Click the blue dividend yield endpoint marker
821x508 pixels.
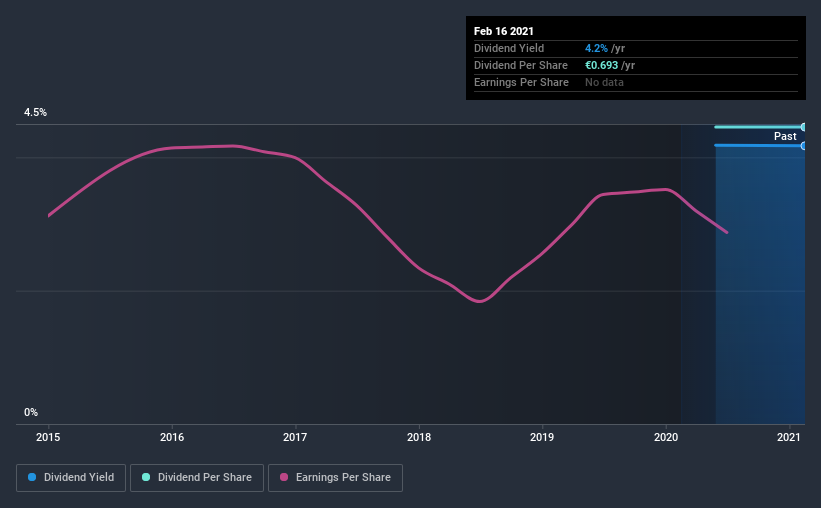[803, 146]
